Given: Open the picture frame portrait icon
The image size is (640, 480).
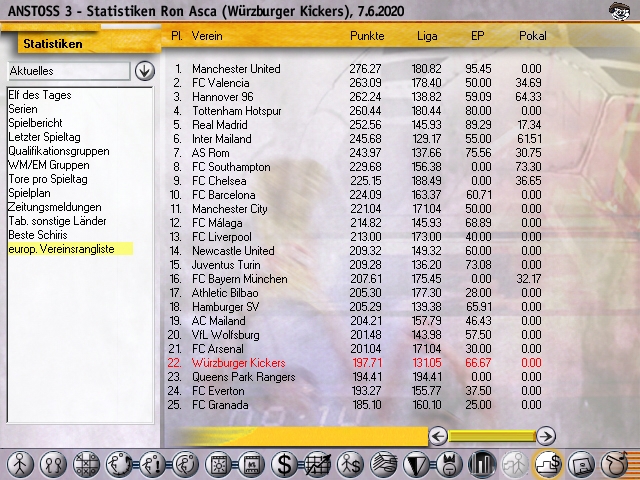Looking at the screenshot, I should [x=582, y=464].
